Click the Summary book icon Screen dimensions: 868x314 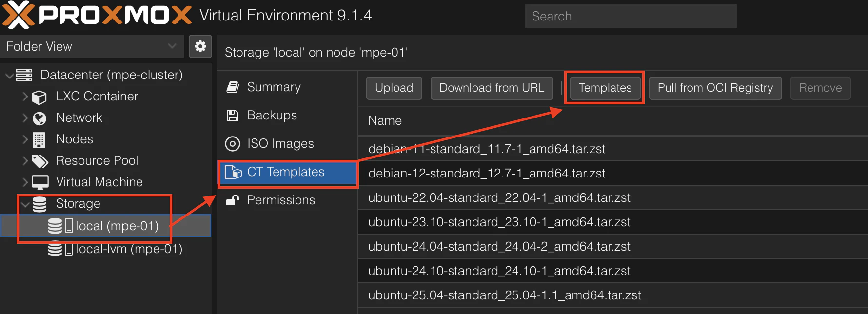[233, 87]
